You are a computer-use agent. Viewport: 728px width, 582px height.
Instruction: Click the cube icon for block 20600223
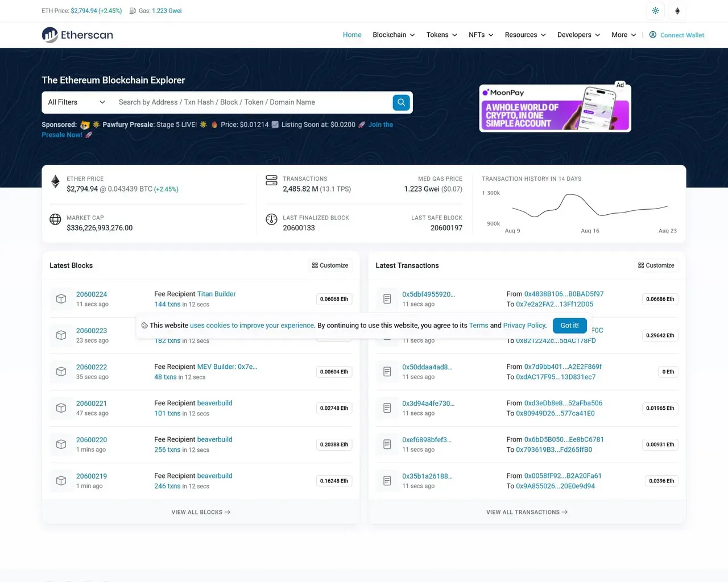pyautogui.click(x=61, y=335)
